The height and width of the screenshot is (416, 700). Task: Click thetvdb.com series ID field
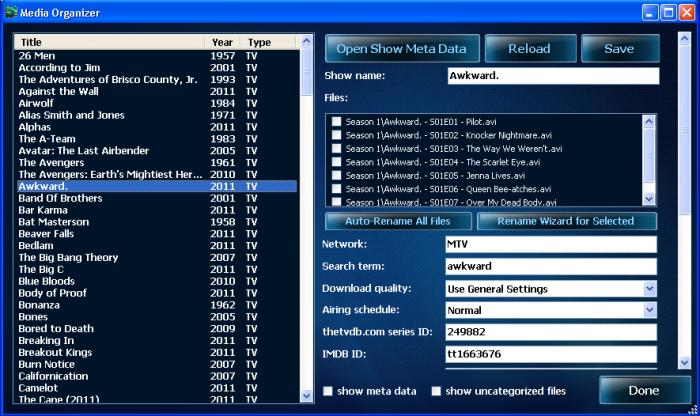(x=551, y=332)
